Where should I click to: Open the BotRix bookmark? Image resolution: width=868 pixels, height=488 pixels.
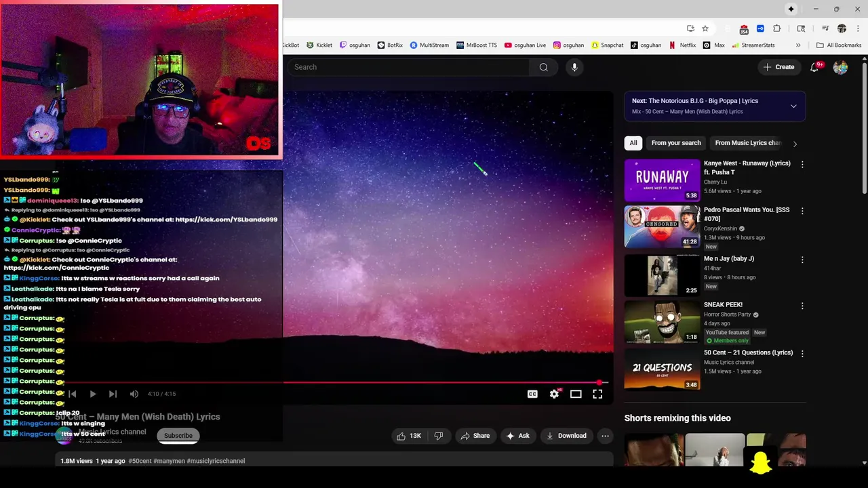390,45
